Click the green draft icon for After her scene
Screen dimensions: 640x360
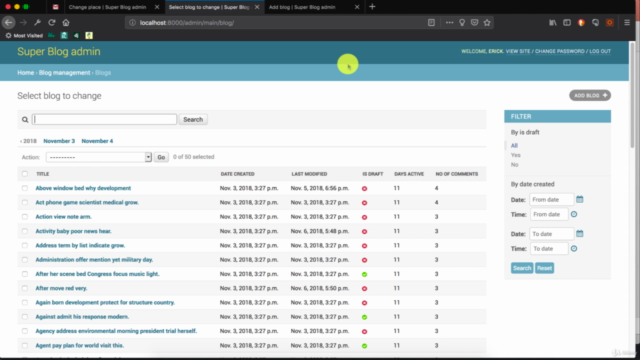tap(364, 274)
